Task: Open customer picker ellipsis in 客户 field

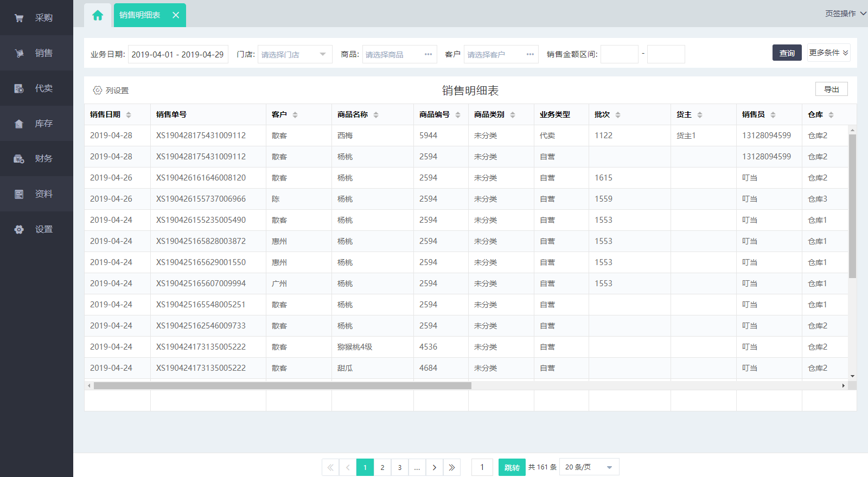Action: pyautogui.click(x=530, y=54)
